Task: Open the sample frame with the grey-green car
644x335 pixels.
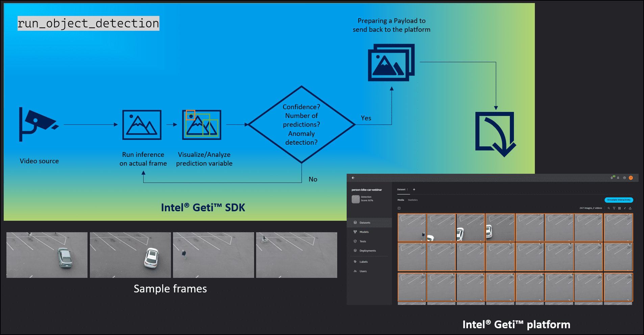Action: pos(47,255)
